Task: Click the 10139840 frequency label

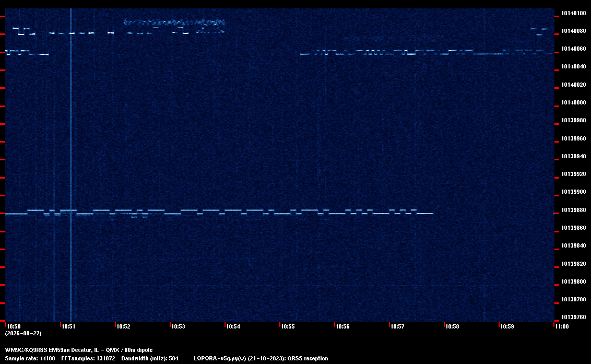Action: 574,245
